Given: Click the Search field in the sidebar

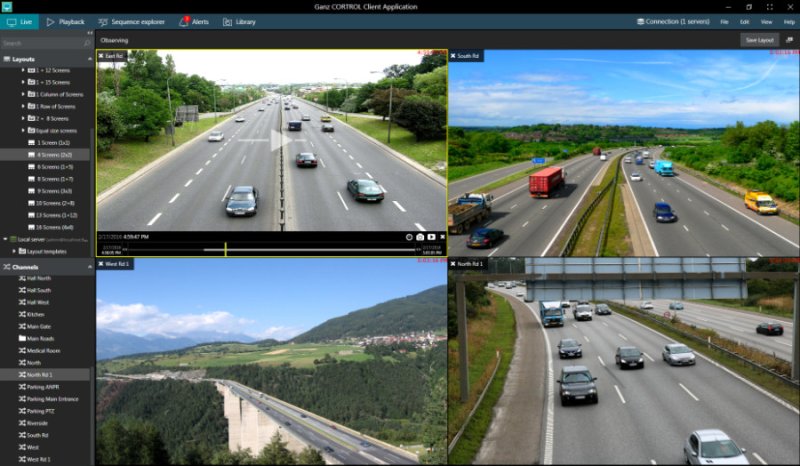Looking at the screenshot, I should pyautogui.click(x=40, y=44).
